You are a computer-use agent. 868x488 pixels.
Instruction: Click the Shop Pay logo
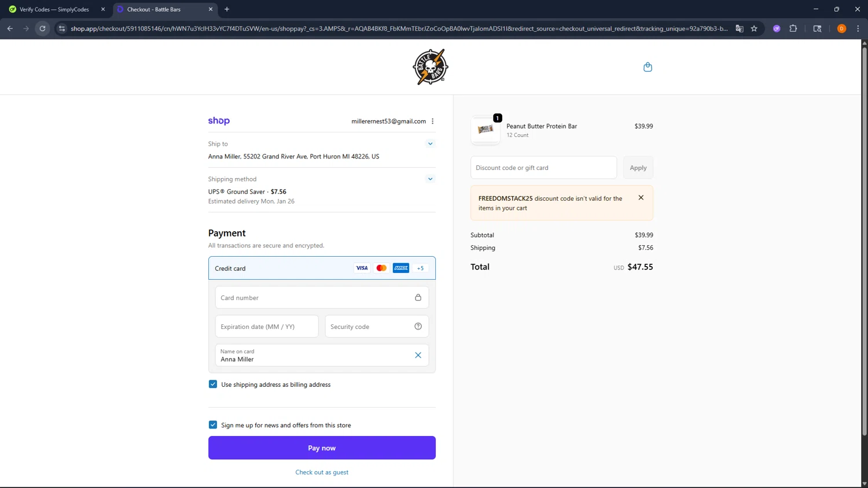219,121
